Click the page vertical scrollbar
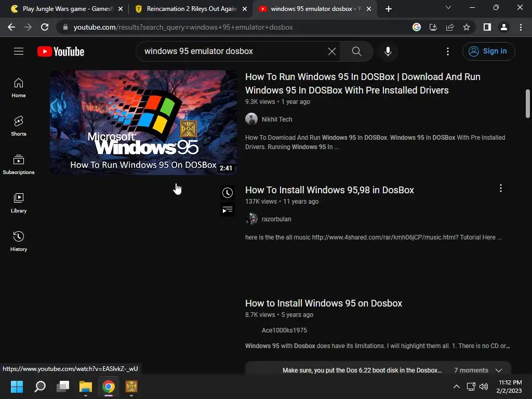This screenshot has width=532, height=399. [528, 104]
